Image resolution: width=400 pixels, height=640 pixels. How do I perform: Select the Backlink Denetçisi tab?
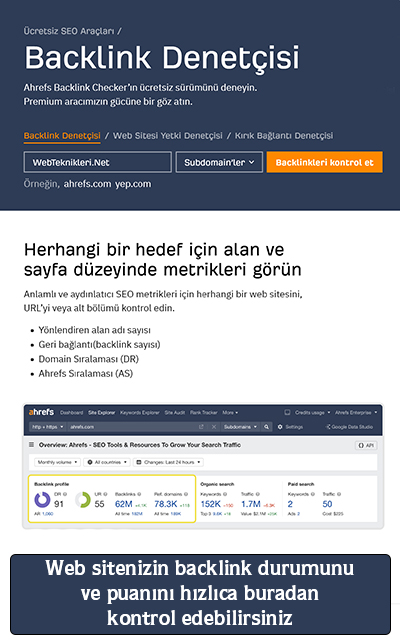pyautogui.click(x=62, y=136)
